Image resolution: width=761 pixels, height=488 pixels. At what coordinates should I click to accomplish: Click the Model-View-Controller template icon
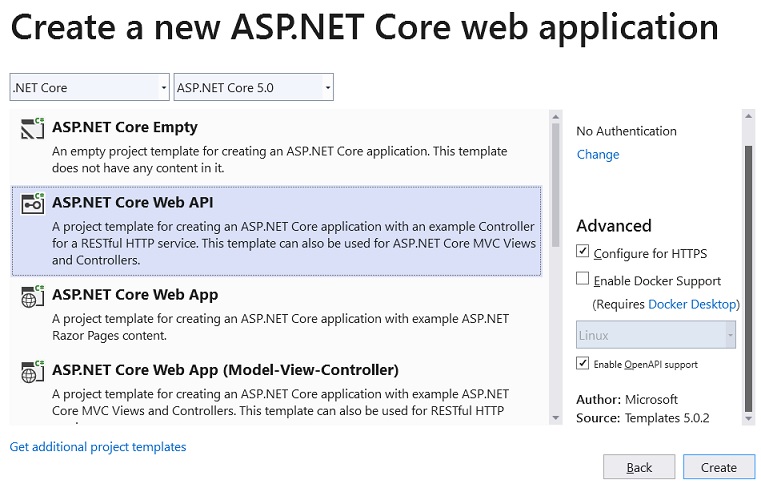coord(33,371)
